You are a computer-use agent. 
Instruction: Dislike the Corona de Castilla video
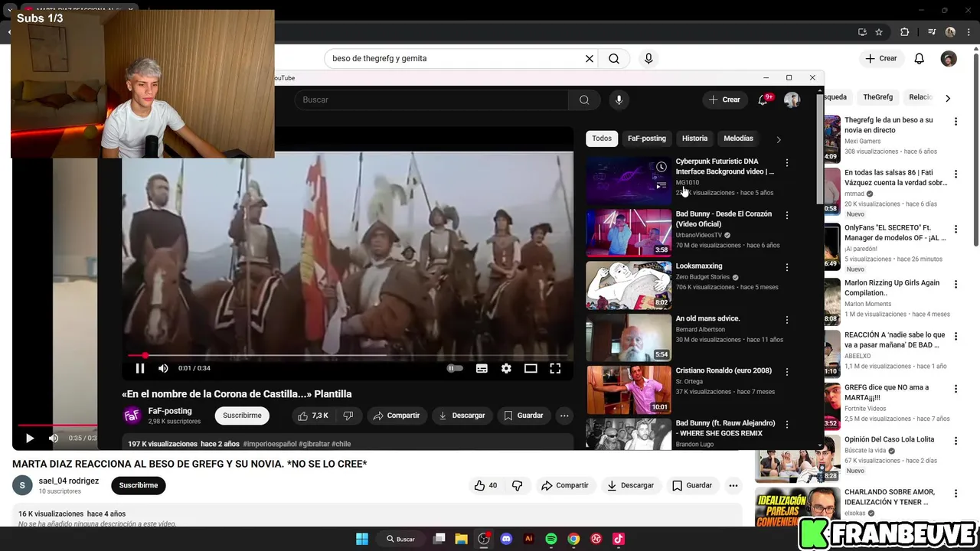coord(348,416)
